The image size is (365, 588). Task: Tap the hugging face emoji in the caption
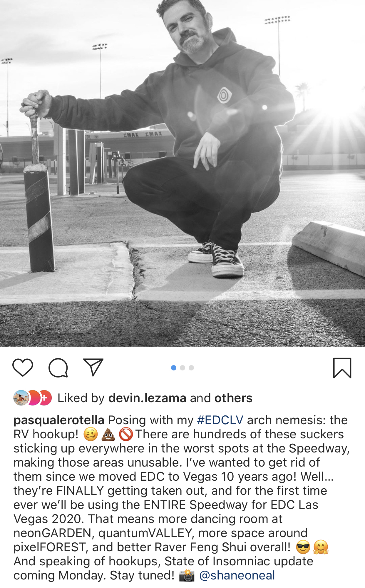pyautogui.click(x=321, y=547)
